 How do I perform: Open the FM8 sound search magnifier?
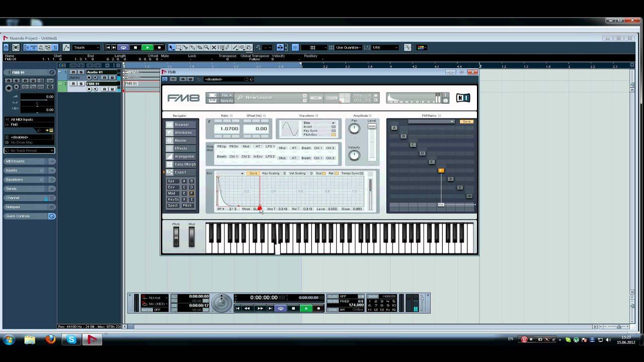(240, 98)
